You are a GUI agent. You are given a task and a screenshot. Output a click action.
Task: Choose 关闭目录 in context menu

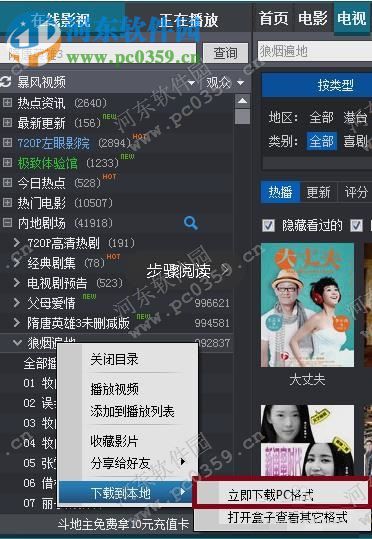114,360
